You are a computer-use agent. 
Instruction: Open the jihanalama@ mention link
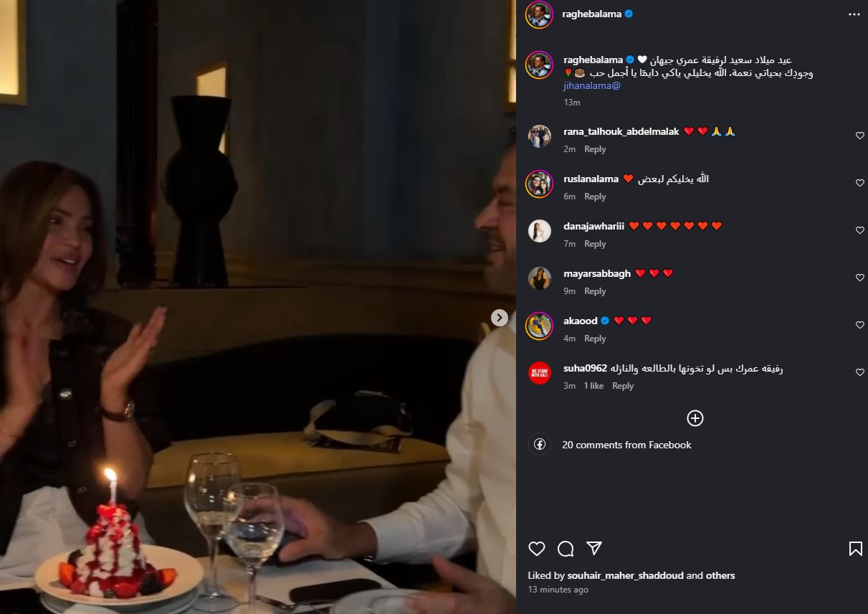click(x=592, y=85)
